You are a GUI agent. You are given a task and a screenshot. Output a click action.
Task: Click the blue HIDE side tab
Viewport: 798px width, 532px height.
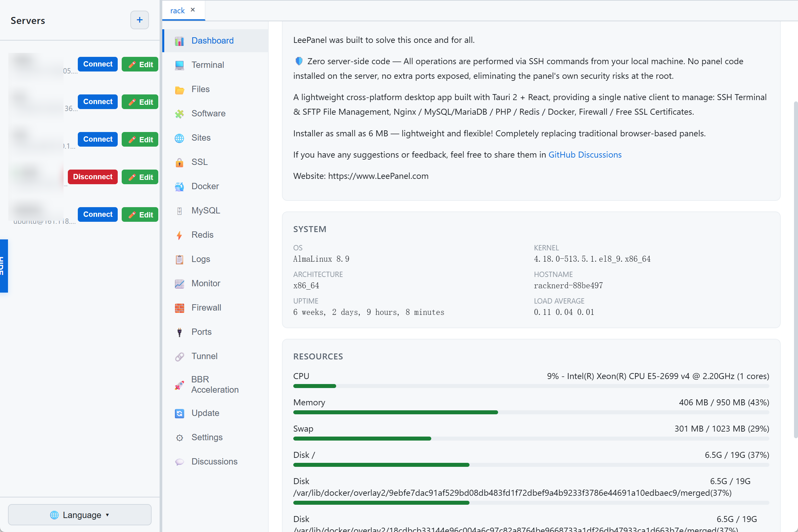pyautogui.click(x=4, y=266)
